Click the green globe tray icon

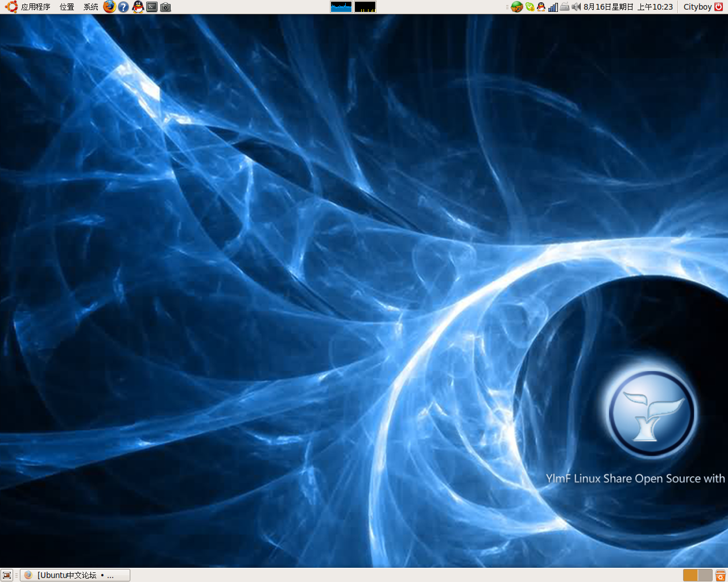click(517, 7)
